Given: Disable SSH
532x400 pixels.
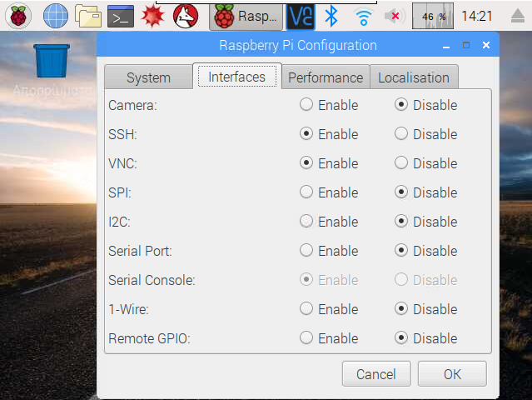Looking at the screenshot, I should pyautogui.click(x=425, y=134).
